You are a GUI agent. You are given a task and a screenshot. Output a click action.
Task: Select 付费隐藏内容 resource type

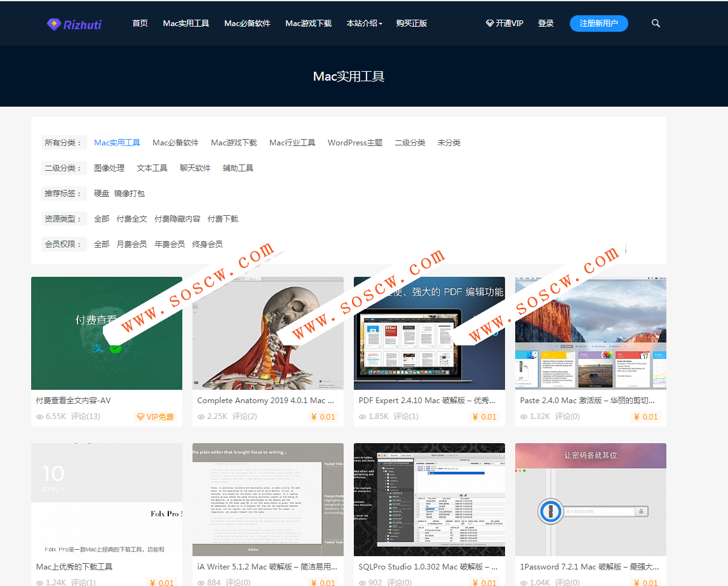coord(177,218)
